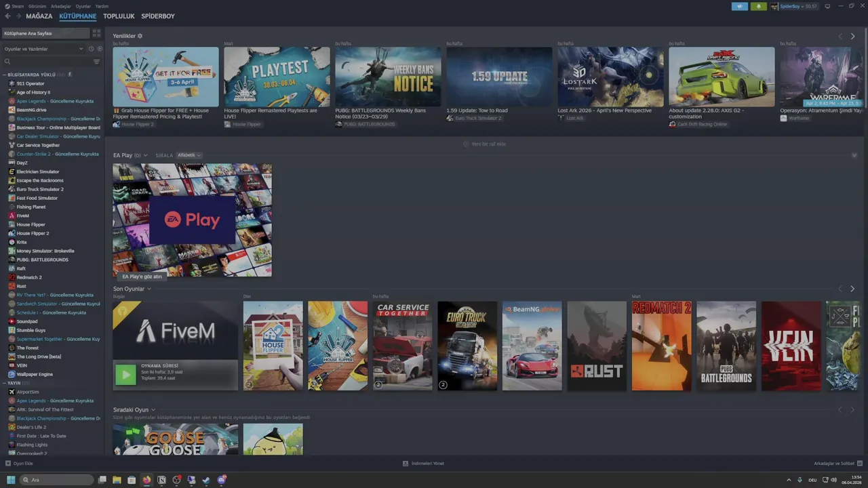The height and width of the screenshot is (488, 868).
Task: Go back with the left arrow navigation icon
Action: (x=8, y=16)
